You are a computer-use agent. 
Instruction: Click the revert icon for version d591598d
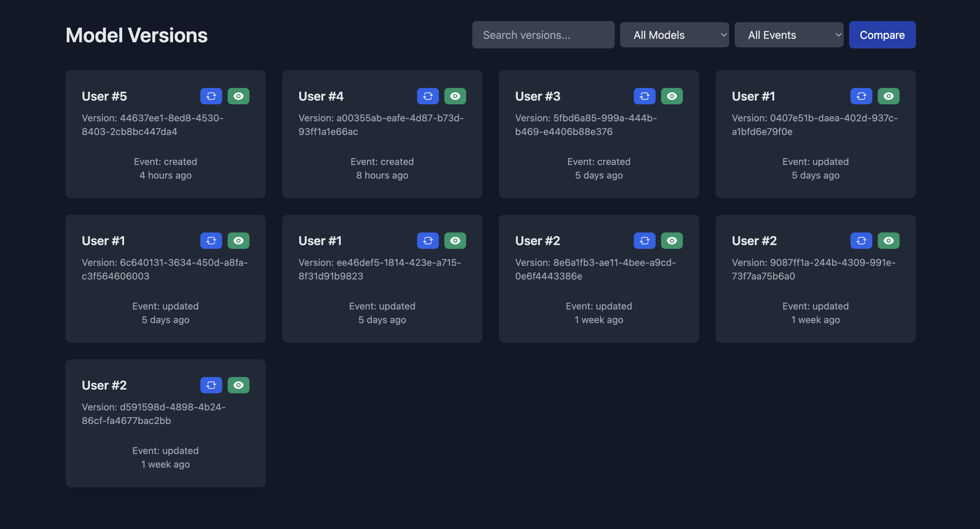[211, 385]
